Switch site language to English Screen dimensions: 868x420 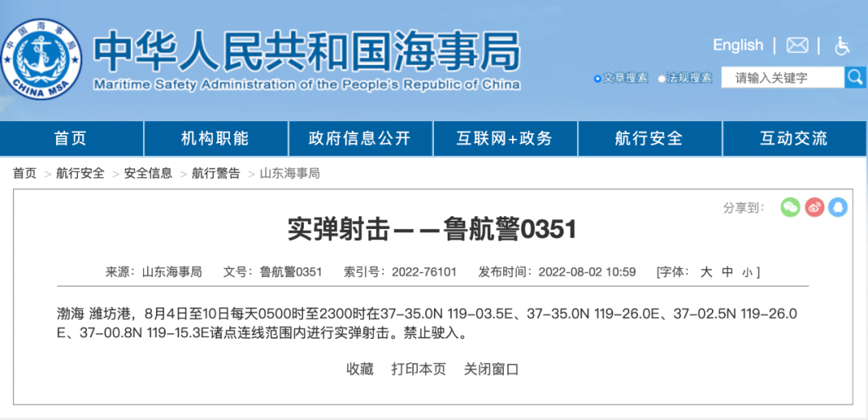click(738, 46)
